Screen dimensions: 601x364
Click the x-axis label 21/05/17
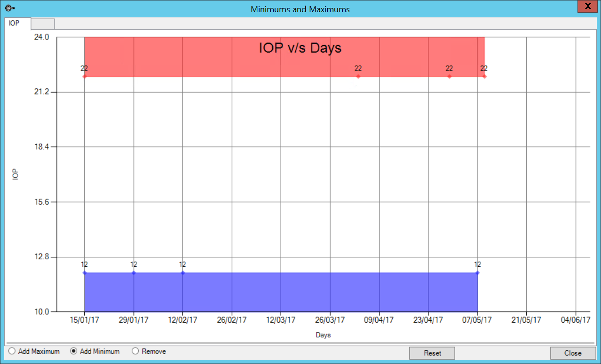pyautogui.click(x=526, y=320)
